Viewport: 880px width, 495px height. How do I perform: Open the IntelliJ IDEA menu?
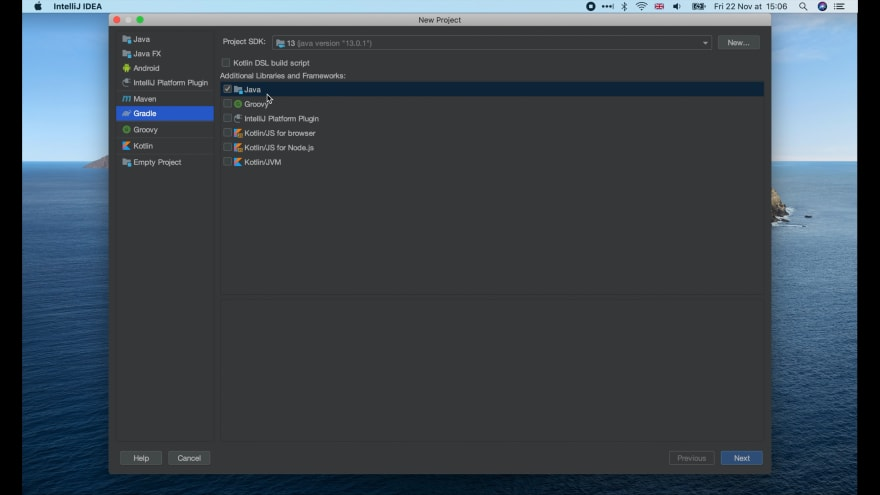point(77,6)
